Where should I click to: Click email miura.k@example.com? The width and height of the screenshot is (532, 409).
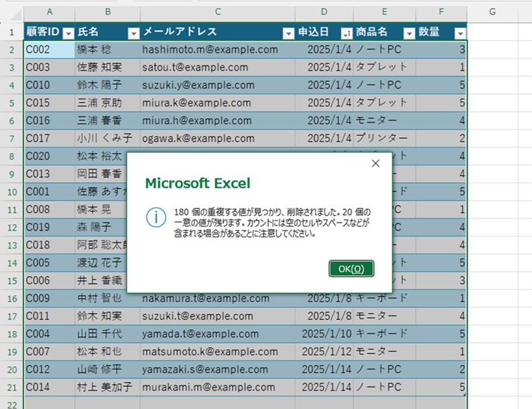point(218,103)
